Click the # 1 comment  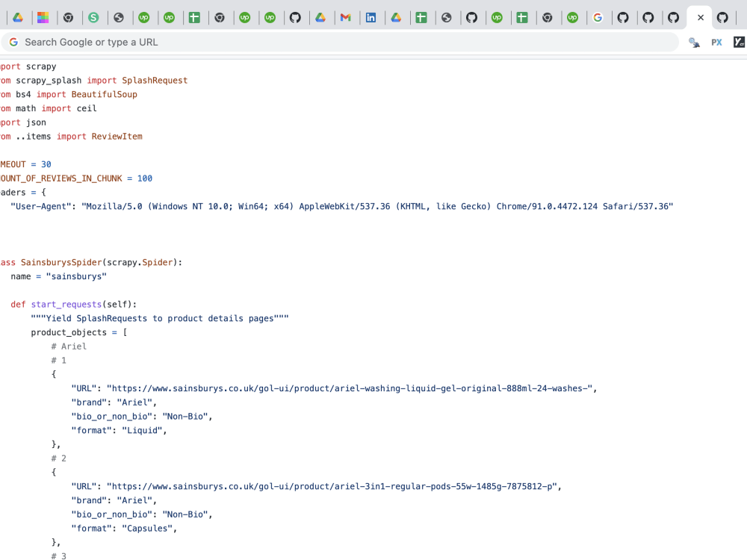pos(59,361)
